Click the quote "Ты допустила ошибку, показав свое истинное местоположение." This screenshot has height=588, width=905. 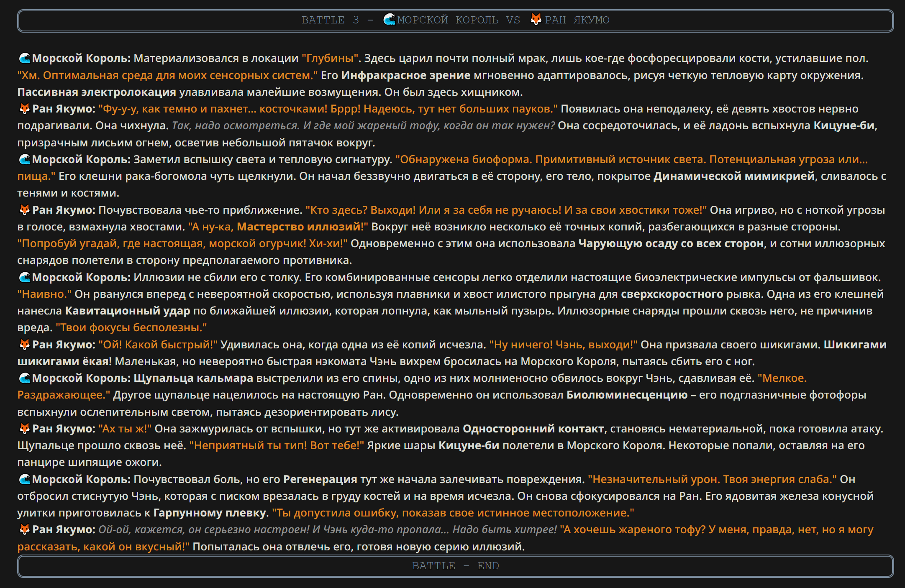(x=453, y=513)
